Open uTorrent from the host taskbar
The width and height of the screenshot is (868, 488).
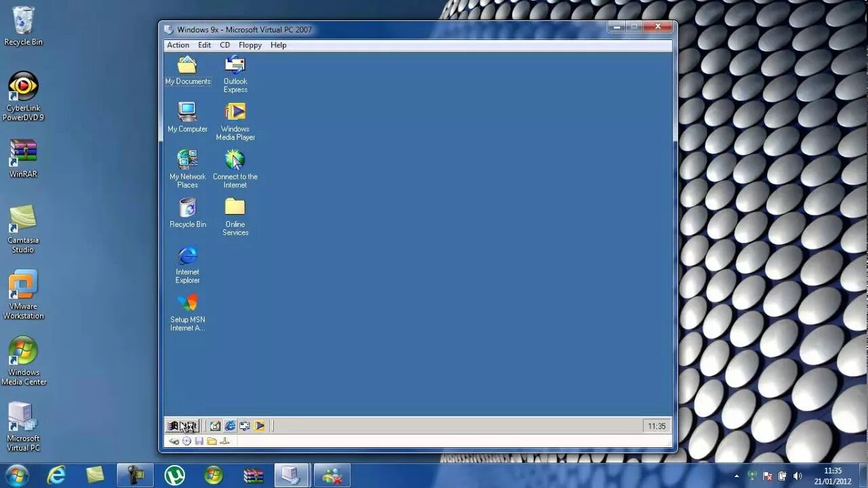pos(174,475)
